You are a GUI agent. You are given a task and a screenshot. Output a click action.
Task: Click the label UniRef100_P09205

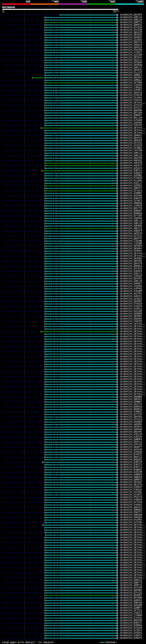(131, 95)
